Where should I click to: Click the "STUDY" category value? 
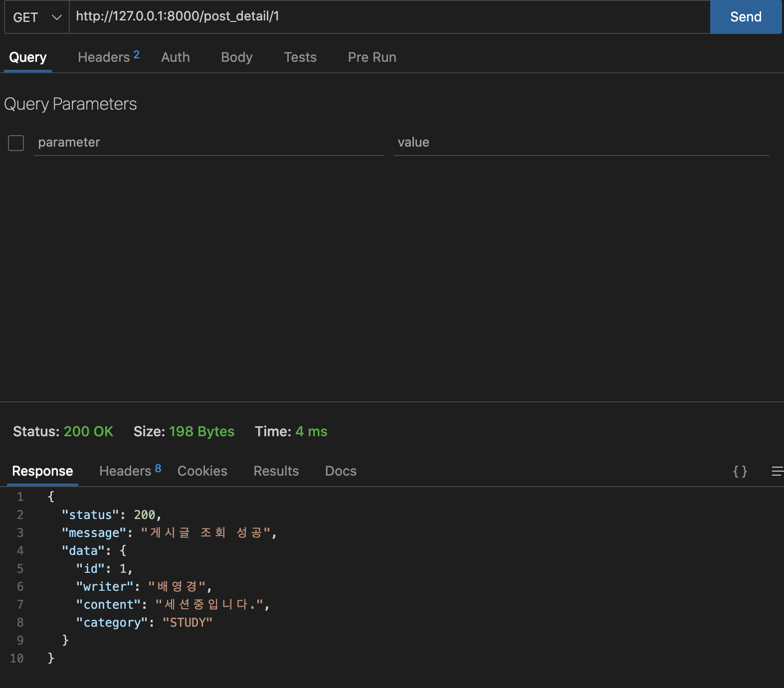click(188, 623)
